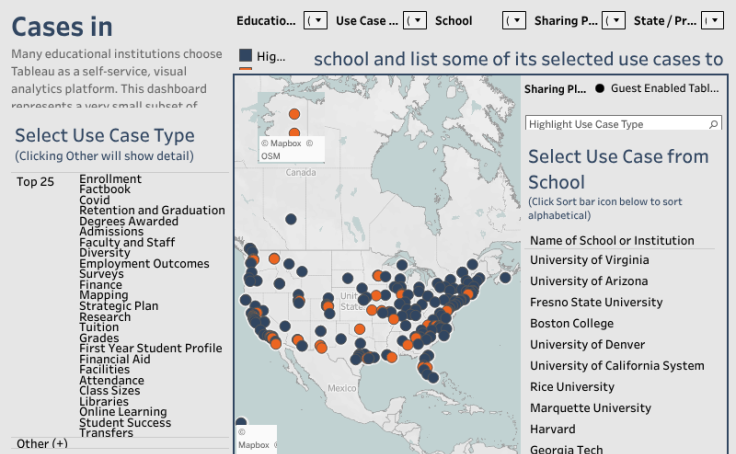736x454 pixels.
Task: Select Retention and Graduation use case
Action: tap(152, 210)
